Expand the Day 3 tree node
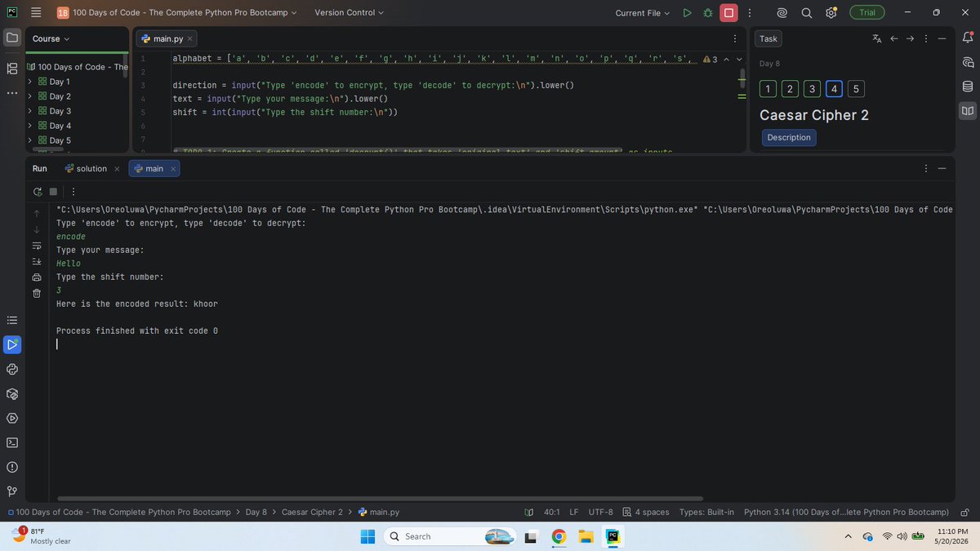This screenshot has height=551, width=980. coord(30,111)
